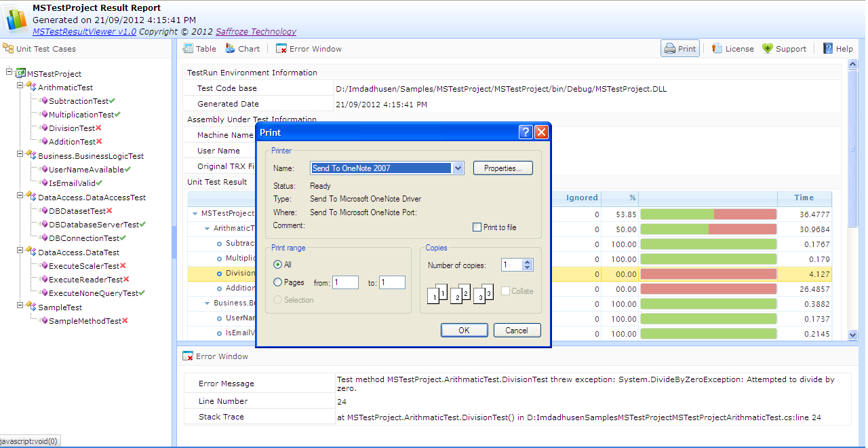This screenshot has height=448, width=868.
Task: Click the Support heart icon
Action: pyautogui.click(x=767, y=48)
